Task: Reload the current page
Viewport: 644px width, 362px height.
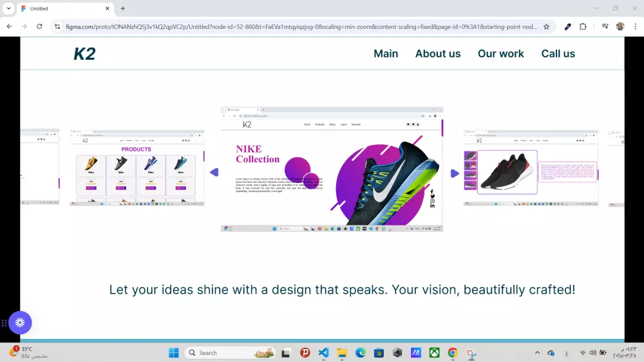Action: pyautogui.click(x=39, y=26)
